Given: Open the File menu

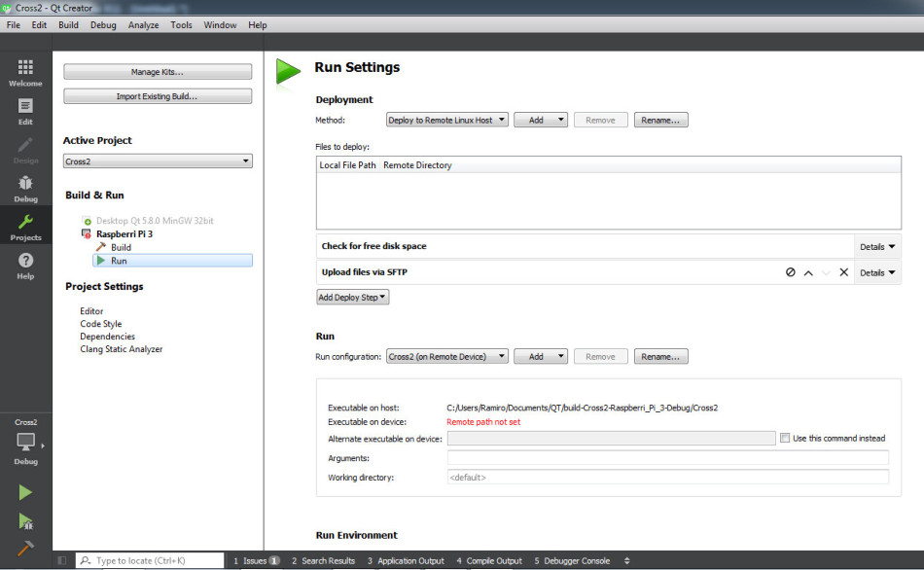Looking at the screenshot, I should pos(13,24).
